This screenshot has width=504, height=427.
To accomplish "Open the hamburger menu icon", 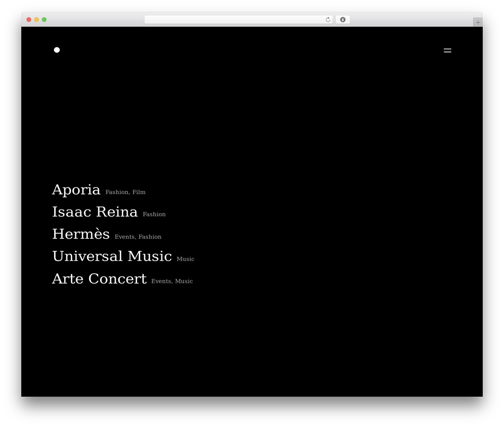I will point(447,50).
